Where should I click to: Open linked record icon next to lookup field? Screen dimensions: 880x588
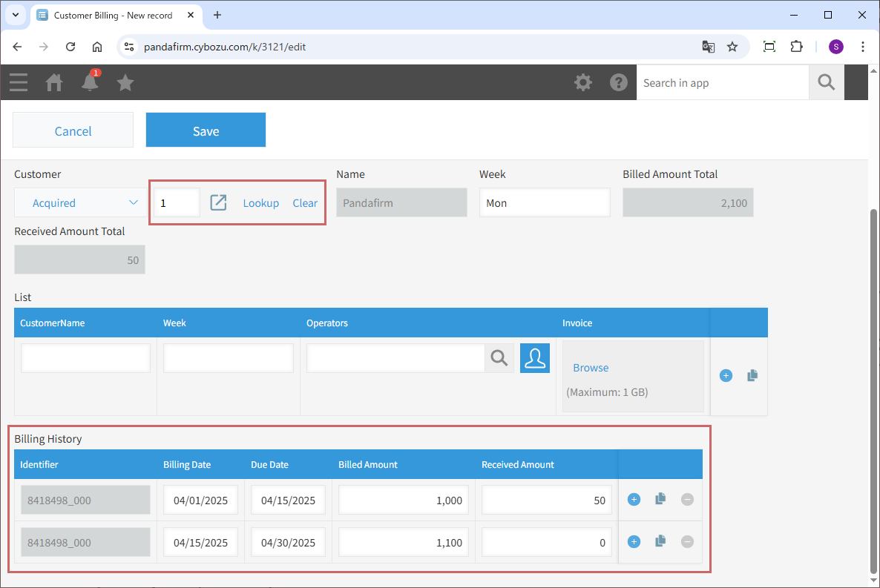click(218, 202)
